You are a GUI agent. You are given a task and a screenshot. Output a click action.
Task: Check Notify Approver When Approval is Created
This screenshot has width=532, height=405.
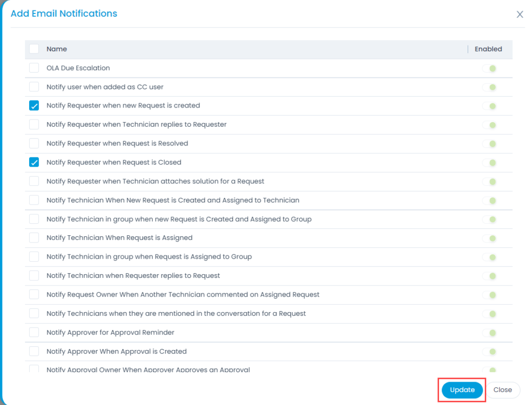(34, 352)
